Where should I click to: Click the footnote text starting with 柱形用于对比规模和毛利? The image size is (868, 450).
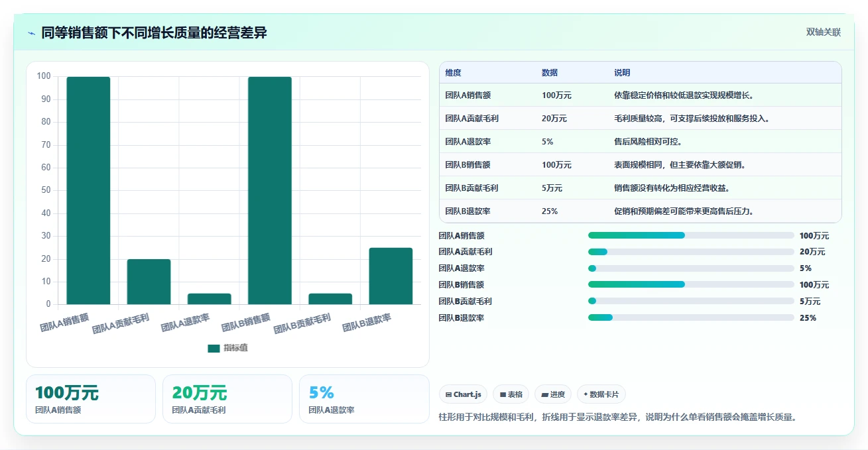[x=617, y=417]
